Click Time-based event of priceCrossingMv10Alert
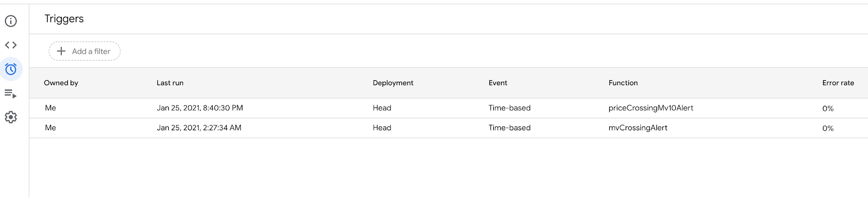The height and width of the screenshot is (197, 868). point(509,108)
